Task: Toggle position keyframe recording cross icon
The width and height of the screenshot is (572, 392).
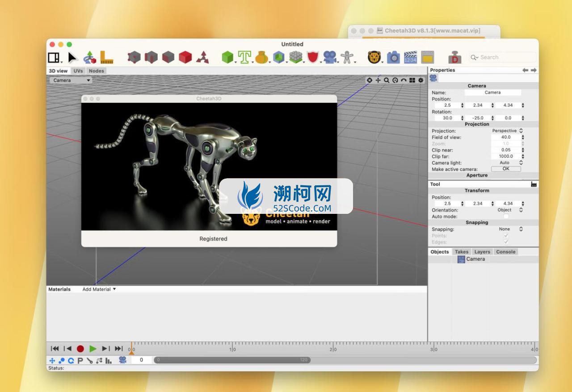Action: coord(52,360)
